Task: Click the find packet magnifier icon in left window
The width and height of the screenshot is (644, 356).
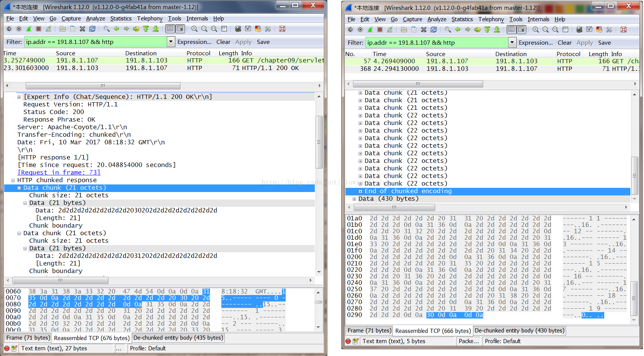Action: 107,29
